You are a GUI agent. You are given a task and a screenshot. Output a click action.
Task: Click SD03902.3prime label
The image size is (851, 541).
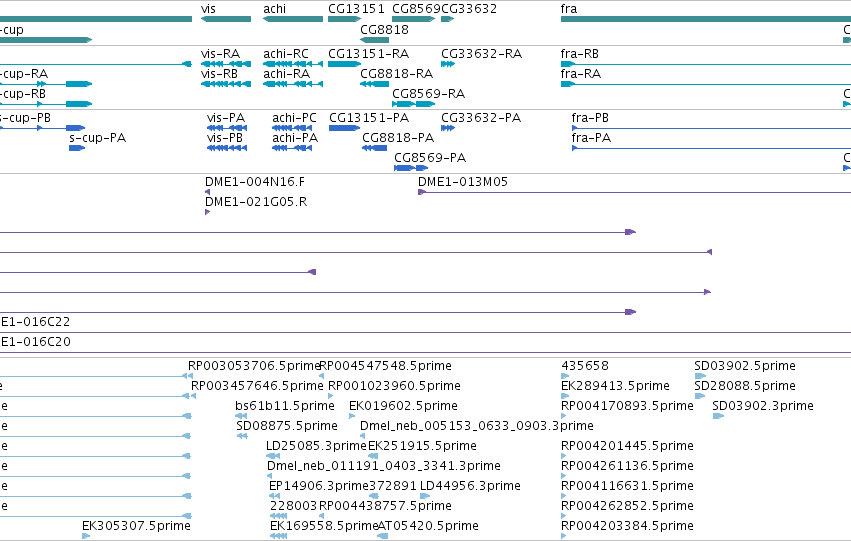pos(763,406)
